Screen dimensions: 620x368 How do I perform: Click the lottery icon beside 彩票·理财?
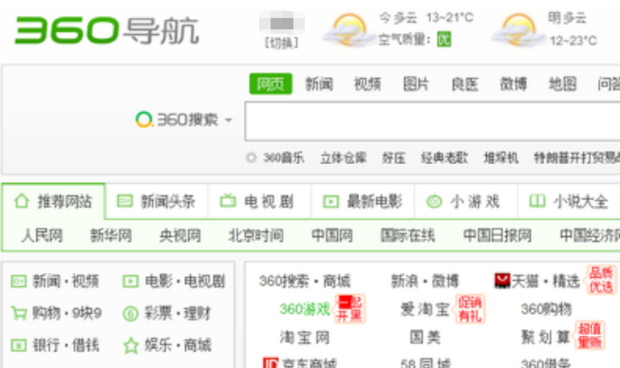(130, 314)
